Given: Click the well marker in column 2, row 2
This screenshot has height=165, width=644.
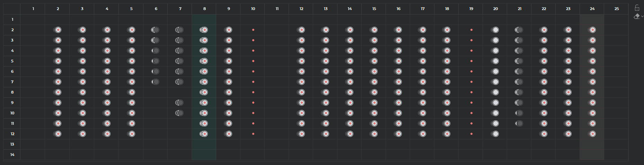Looking at the screenshot, I should click(58, 30).
